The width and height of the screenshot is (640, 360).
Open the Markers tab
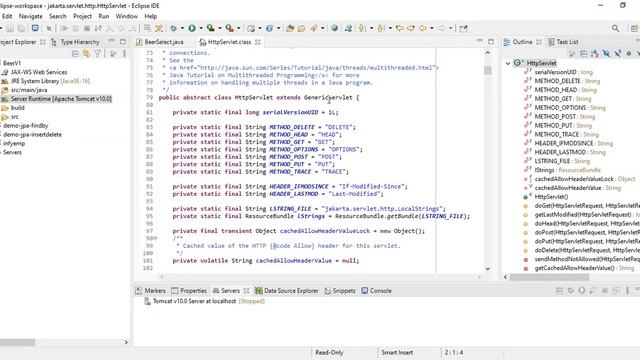[x=151, y=291]
